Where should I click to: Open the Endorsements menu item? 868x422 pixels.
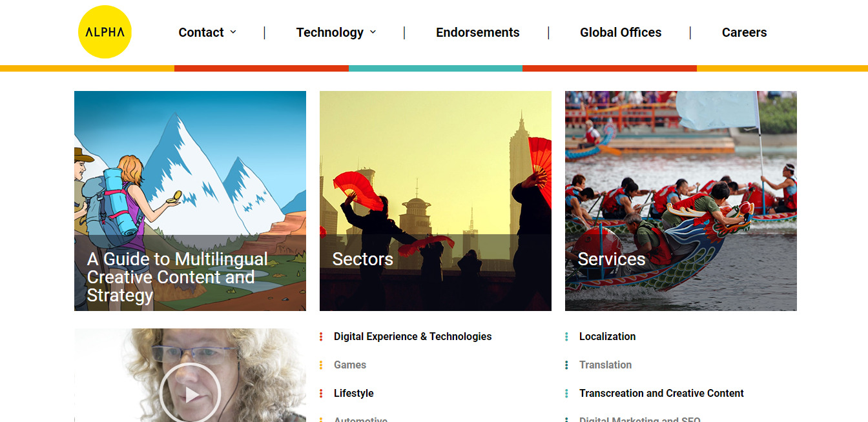click(477, 32)
